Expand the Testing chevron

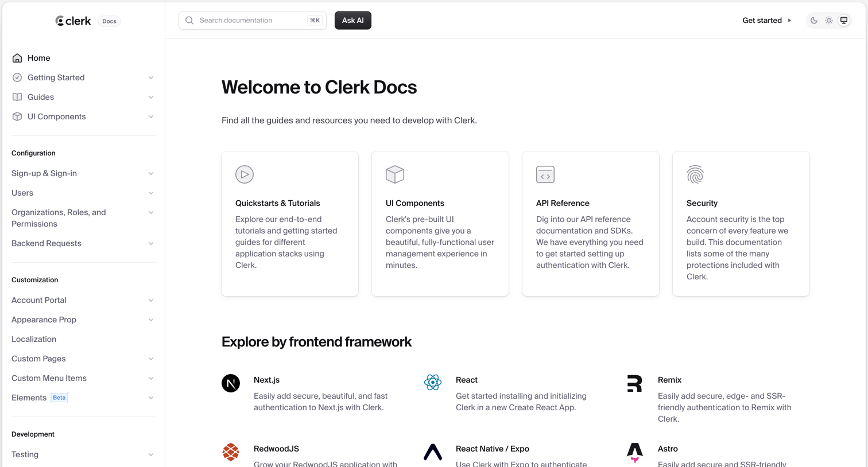point(151,454)
